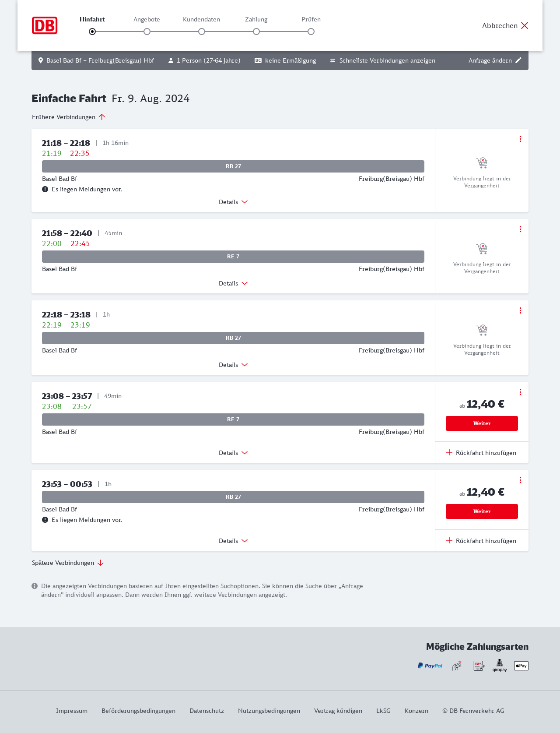Select the Kundendaten step

coord(202,31)
